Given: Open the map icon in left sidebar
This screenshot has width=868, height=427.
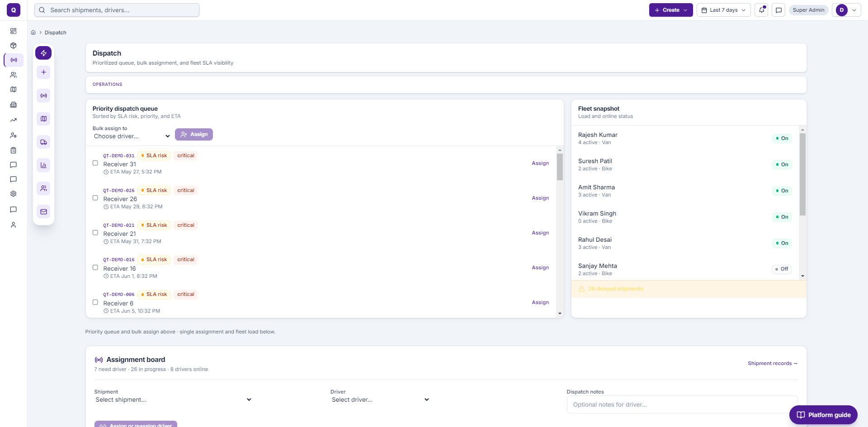Looking at the screenshot, I should (x=14, y=89).
